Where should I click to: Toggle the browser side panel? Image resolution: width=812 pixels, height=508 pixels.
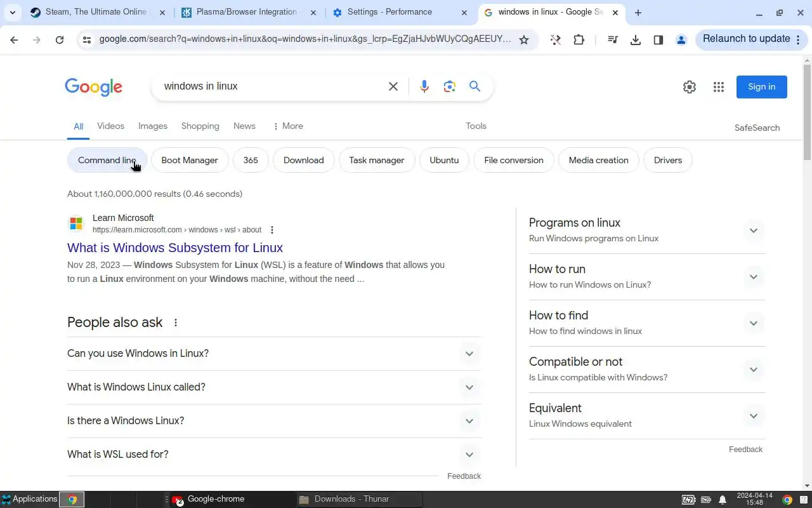click(x=658, y=39)
